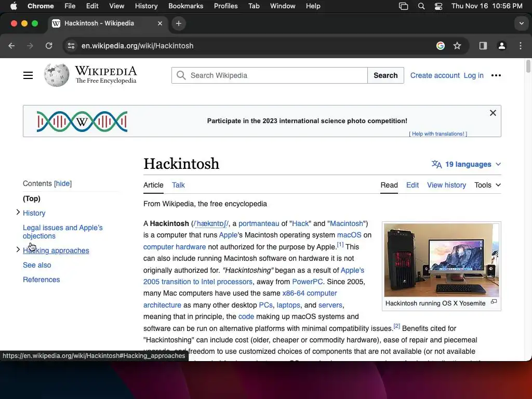Open a new tab with plus button
532x399 pixels.
pos(179,23)
